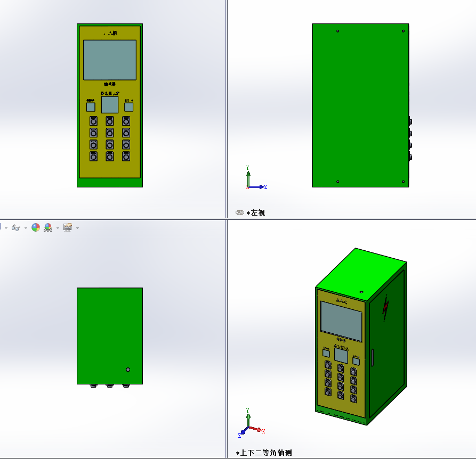Viewport: 476px width, 459px height.
Task: Click the XYZ triad in the left-view viewport
Action: pyautogui.click(x=256, y=178)
